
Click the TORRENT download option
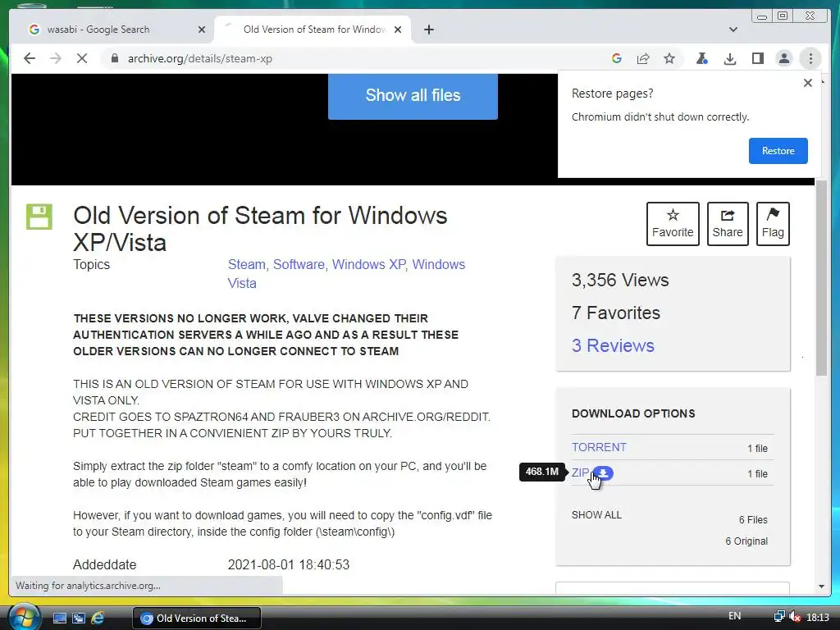598,447
